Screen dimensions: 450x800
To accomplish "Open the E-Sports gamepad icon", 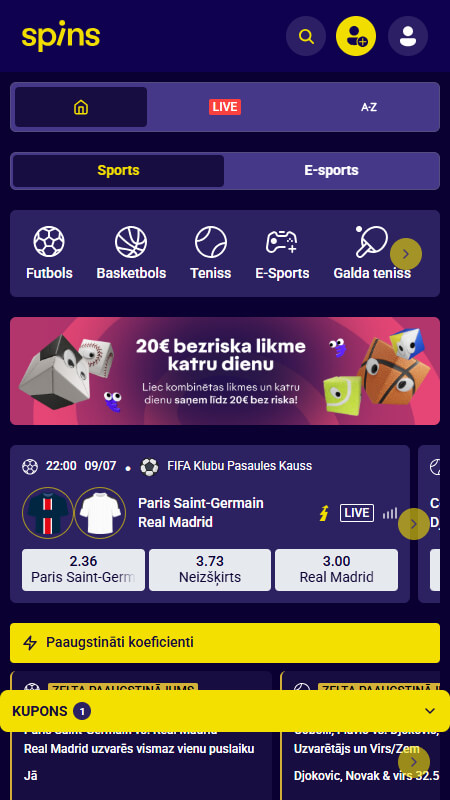I will (282, 242).
